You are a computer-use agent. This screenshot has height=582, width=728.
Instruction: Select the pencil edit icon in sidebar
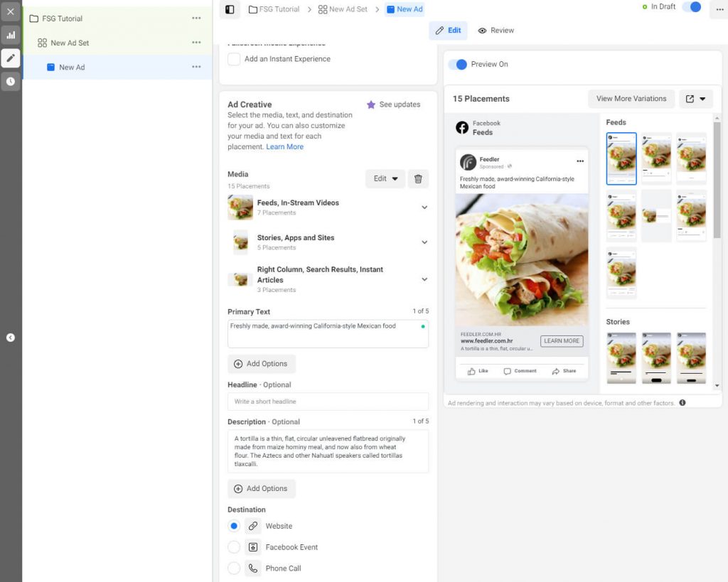tap(11, 58)
